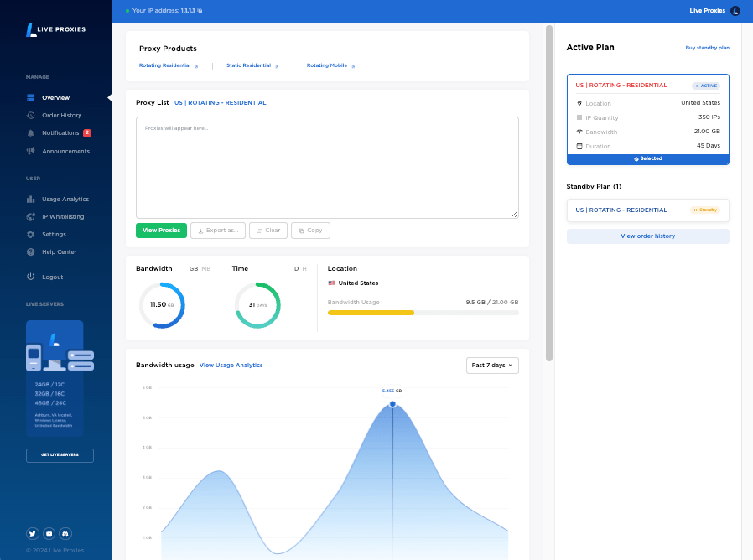Open the Twitter social icon
Image resolution: width=753 pixels, height=560 pixels.
pyautogui.click(x=32, y=533)
